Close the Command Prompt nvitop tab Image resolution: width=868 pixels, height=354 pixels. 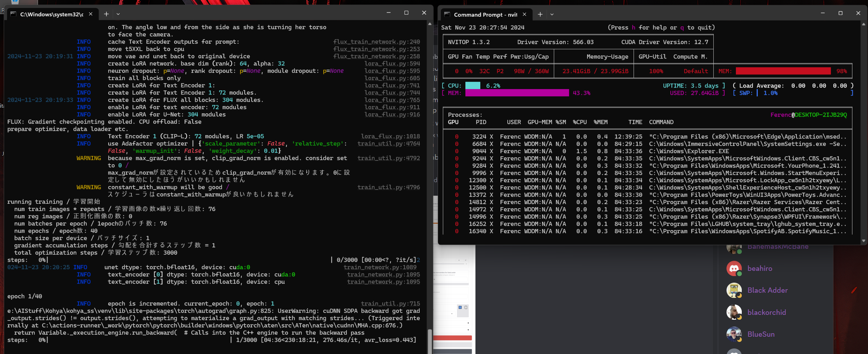pos(524,14)
